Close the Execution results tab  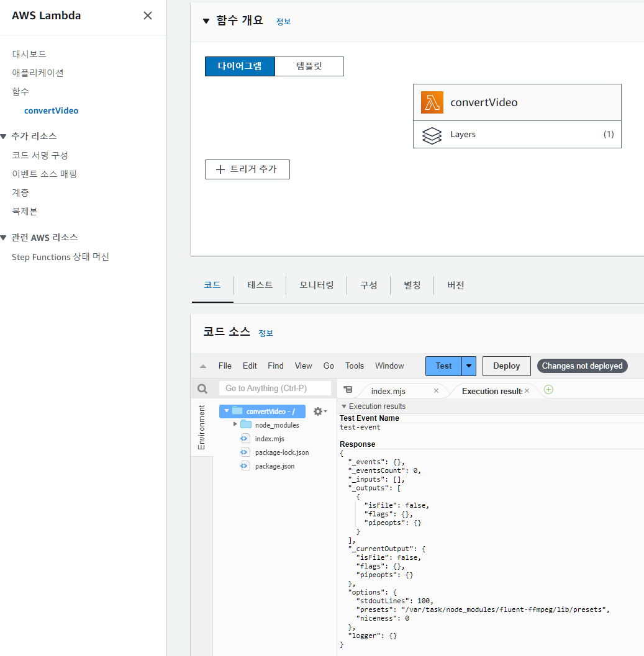pos(527,391)
